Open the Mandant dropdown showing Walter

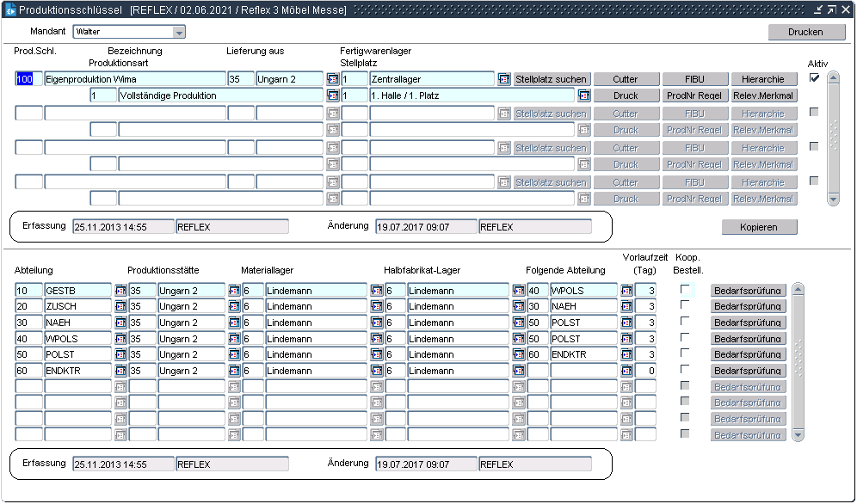179,32
